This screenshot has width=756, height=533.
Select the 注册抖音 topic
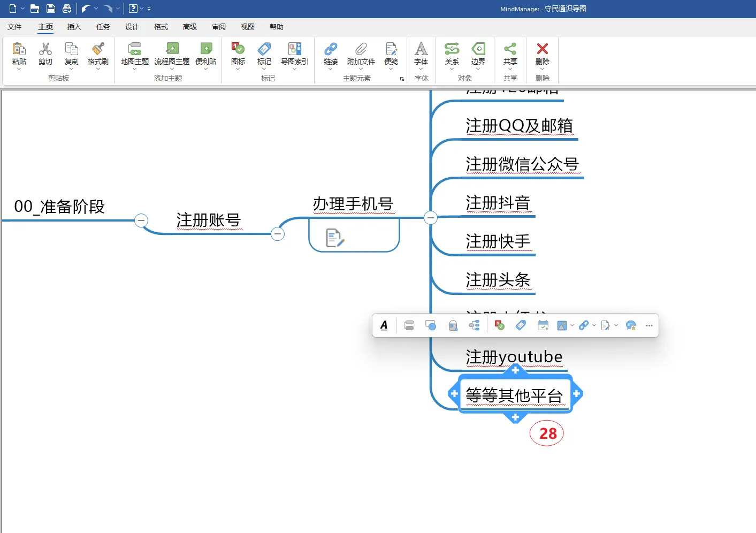click(498, 203)
